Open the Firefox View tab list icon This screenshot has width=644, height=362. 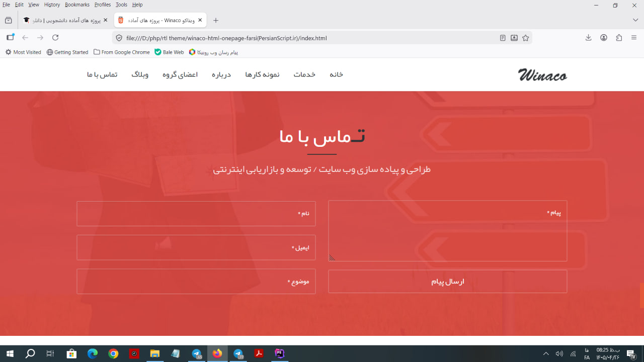tap(8, 20)
